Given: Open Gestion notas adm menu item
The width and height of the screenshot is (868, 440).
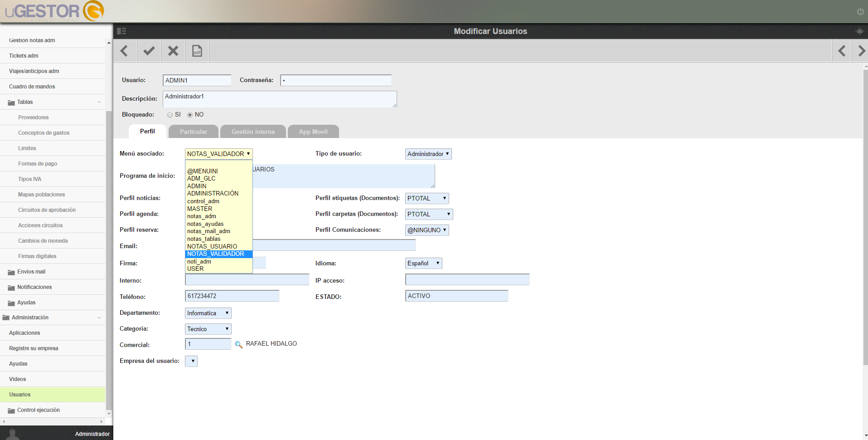Looking at the screenshot, I should (53, 40).
